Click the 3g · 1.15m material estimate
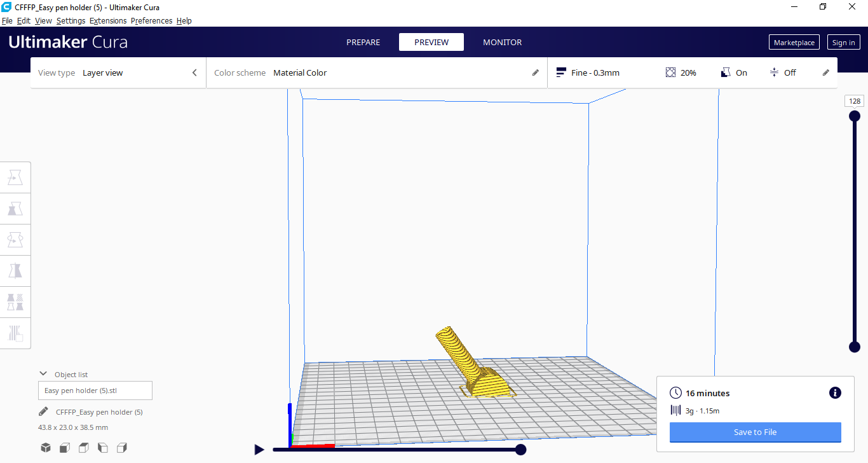 pyautogui.click(x=702, y=411)
